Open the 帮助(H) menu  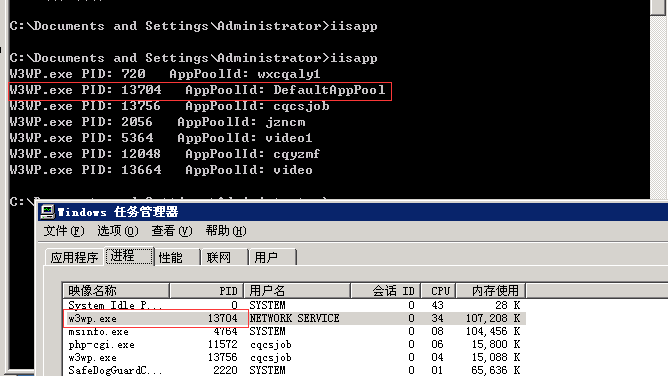[x=226, y=231]
